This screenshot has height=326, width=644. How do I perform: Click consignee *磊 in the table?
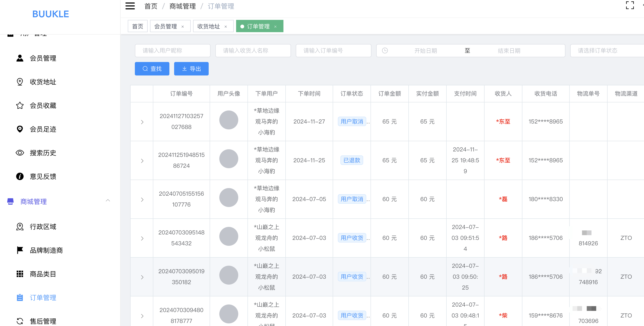pyautogui.click(x=503, y=199)
